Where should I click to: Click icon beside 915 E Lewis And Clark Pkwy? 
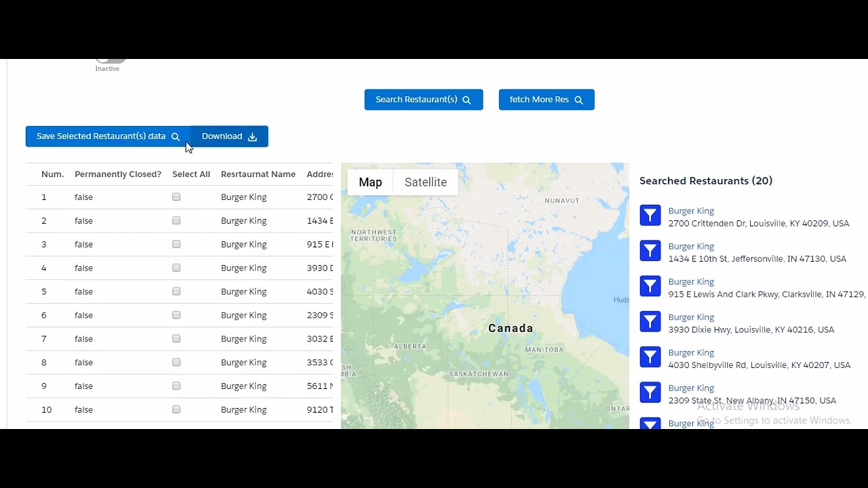point(650,286)
